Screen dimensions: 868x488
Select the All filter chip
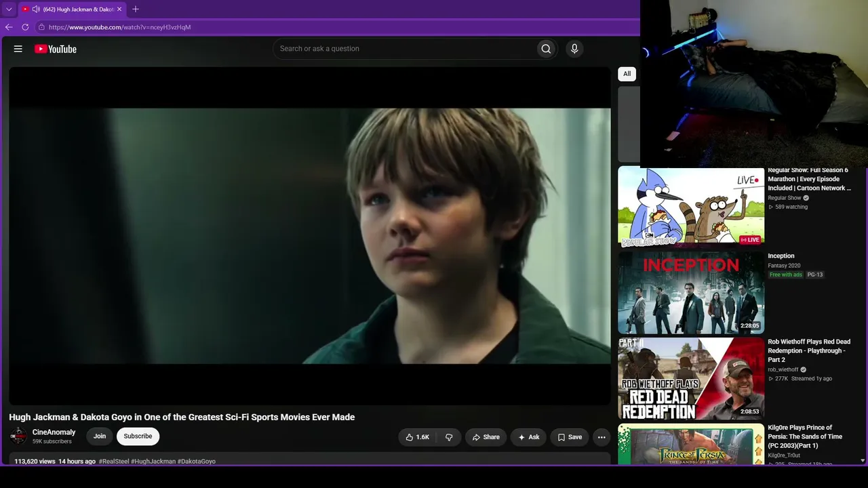[x=627, y=74]
